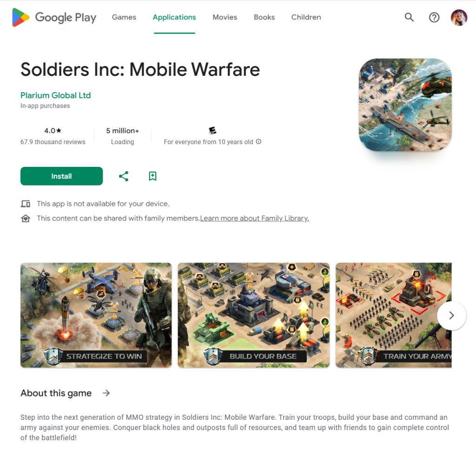The image size is (476, 450).
Task: Show next screenshots with right chevron
Action: point(451,316)
